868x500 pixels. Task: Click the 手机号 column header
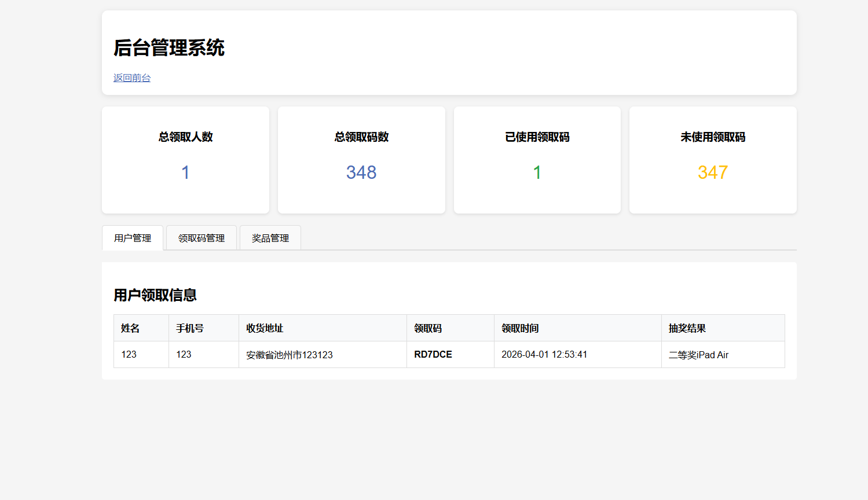point(190,328)
